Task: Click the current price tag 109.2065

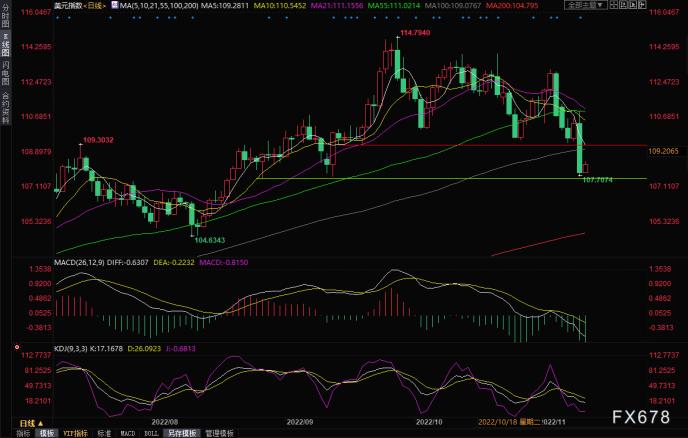Action: 663,151
